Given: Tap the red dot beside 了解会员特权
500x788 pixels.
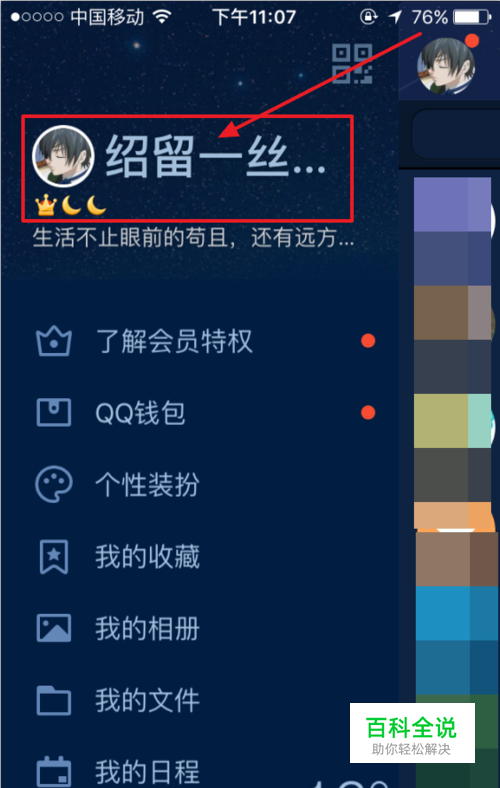Looking at the screenshot, I should click(x=368, y=341).
